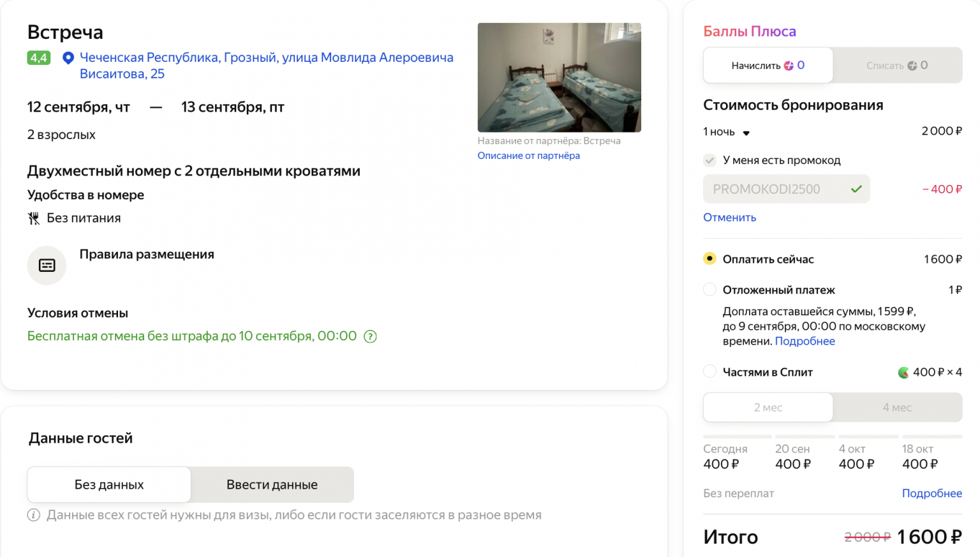Click the 13 сентября, пт check-out date
Screen dimensions: 980x557
[233, 107]
